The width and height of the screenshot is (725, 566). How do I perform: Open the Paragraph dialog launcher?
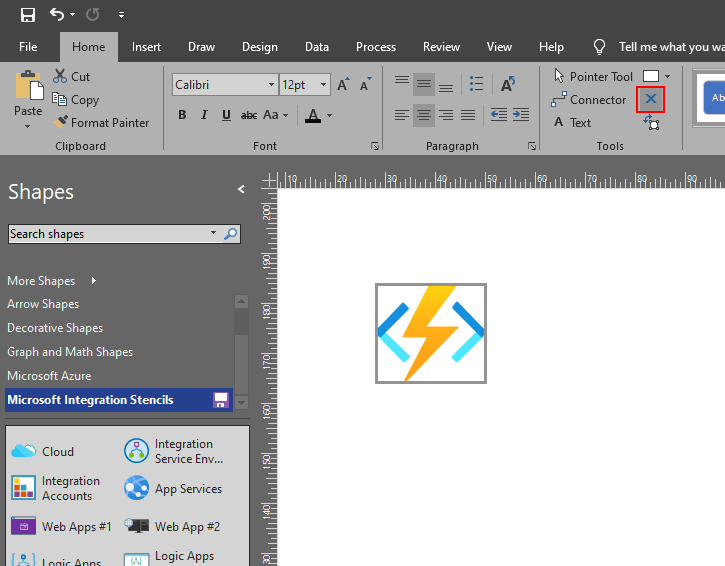(532, 146)
